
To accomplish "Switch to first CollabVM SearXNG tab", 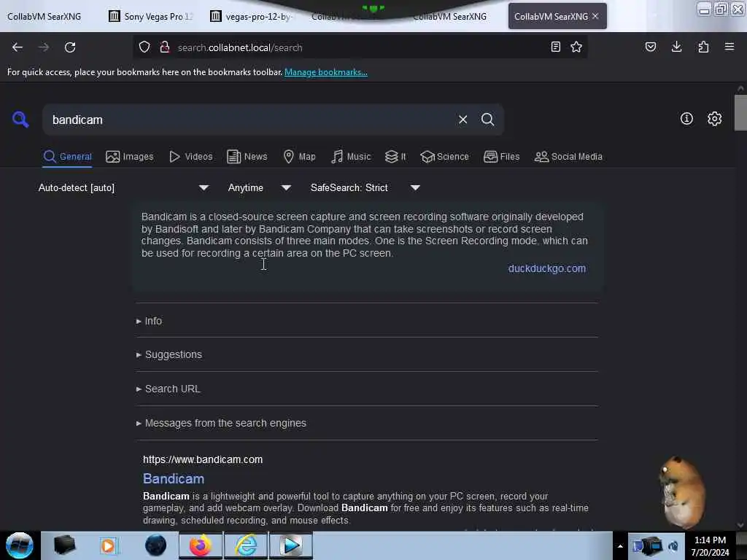I will coord(44,16).
